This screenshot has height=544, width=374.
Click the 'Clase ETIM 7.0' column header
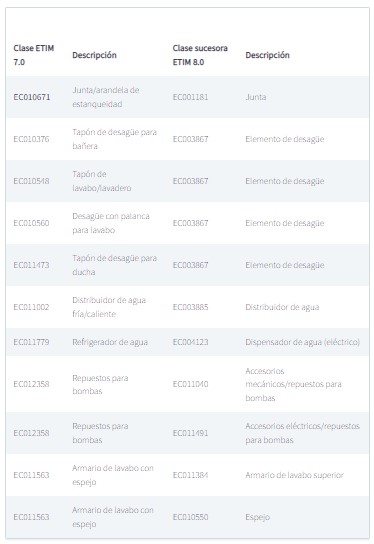[x=34, y=55]
